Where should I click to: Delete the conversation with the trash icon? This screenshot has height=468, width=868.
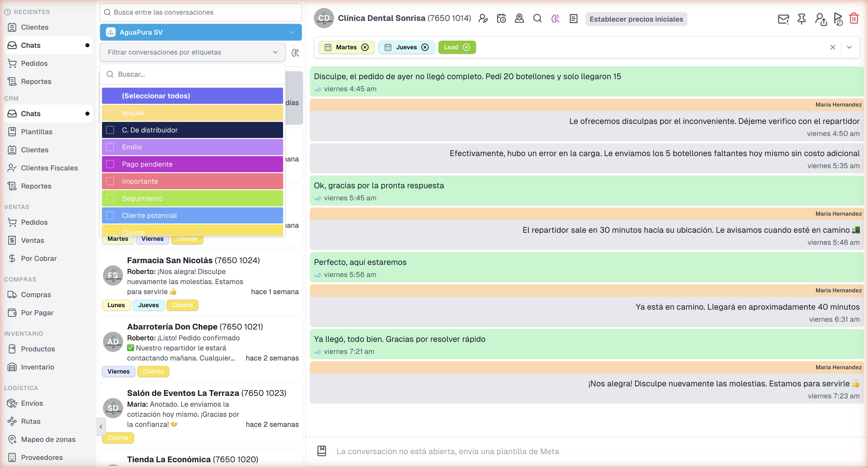(x=854, y=19)
